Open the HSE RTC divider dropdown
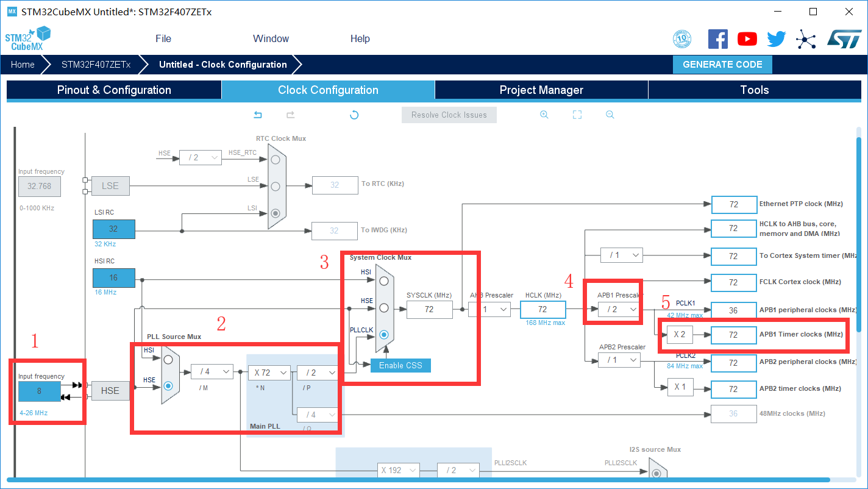The width and height of the screenshot is (868, 489). [x=200, y=157]
